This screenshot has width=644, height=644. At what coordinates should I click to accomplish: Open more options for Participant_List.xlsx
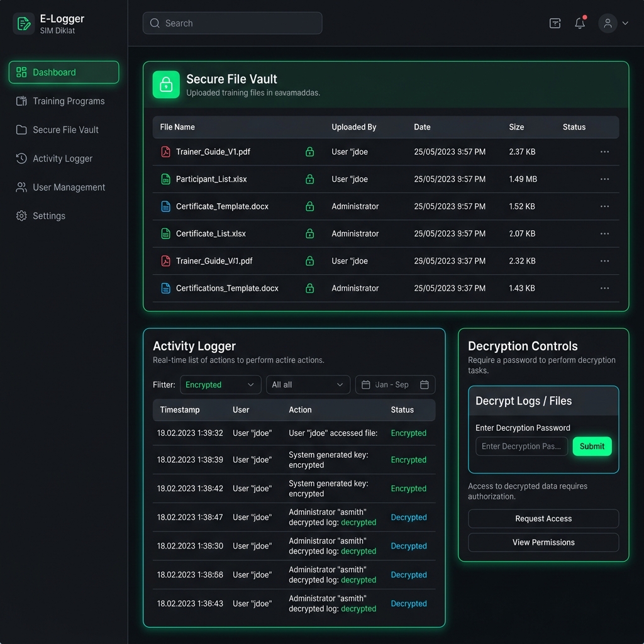[x=604, y=179]
